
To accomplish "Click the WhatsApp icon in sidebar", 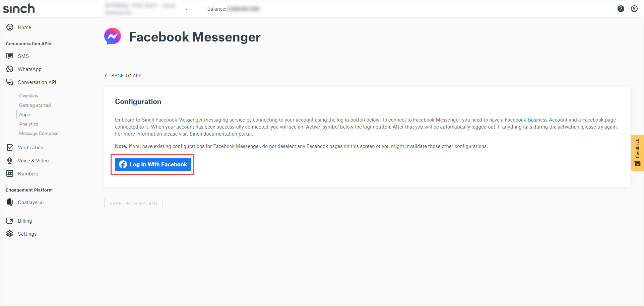I will (x=10, y=69).
